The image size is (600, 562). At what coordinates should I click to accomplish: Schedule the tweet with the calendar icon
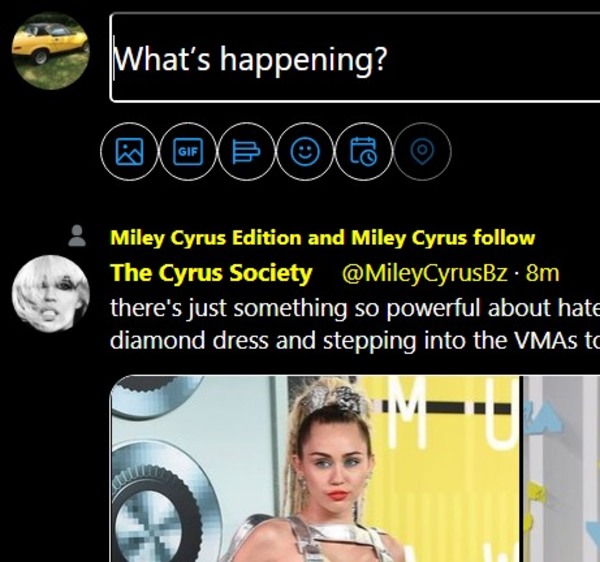(363, 152)
